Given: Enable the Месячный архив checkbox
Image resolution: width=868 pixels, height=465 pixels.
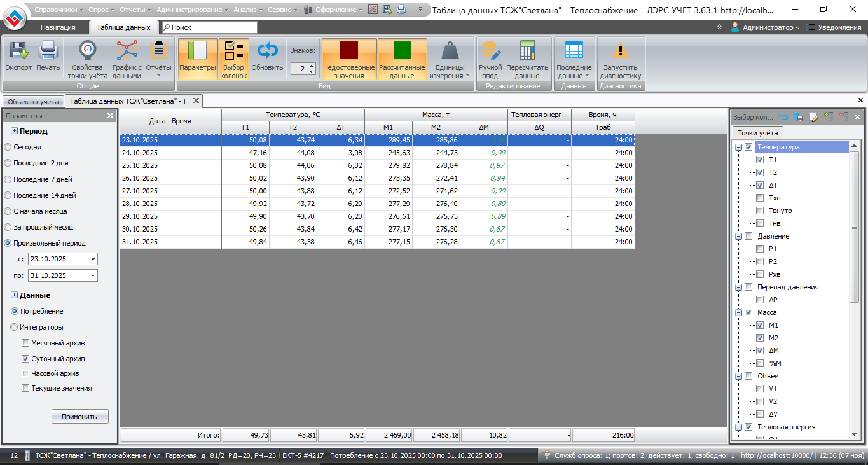Looking at the screenshot, I should [x=26, y=343].
